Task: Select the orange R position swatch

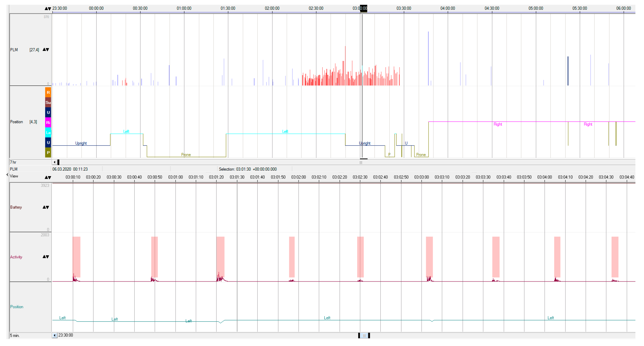Action: point(48,92)
